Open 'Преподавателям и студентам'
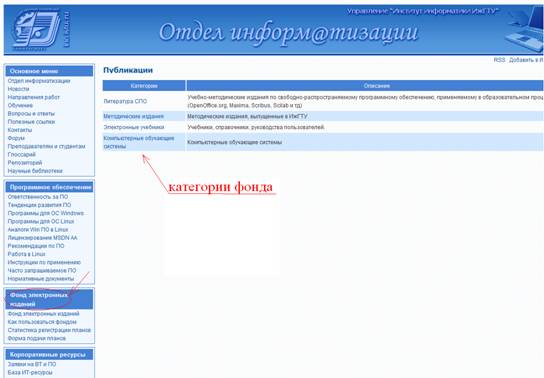The image size is (544, 378). point(46,146)
